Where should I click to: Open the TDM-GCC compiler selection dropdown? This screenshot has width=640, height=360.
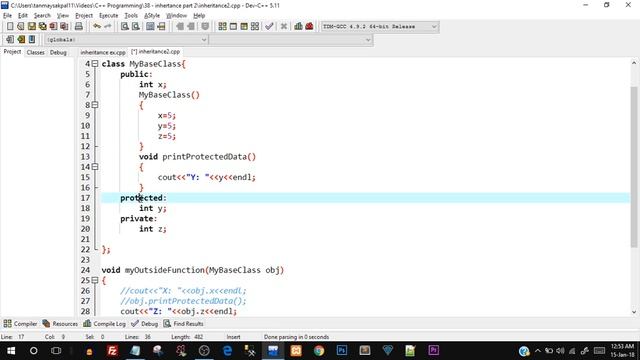pos(380,27)
